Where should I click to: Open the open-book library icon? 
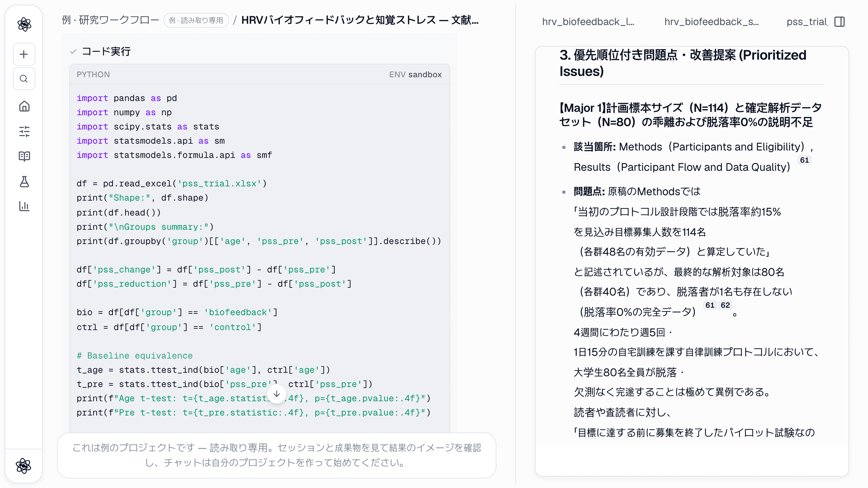[x=24, y=156]
